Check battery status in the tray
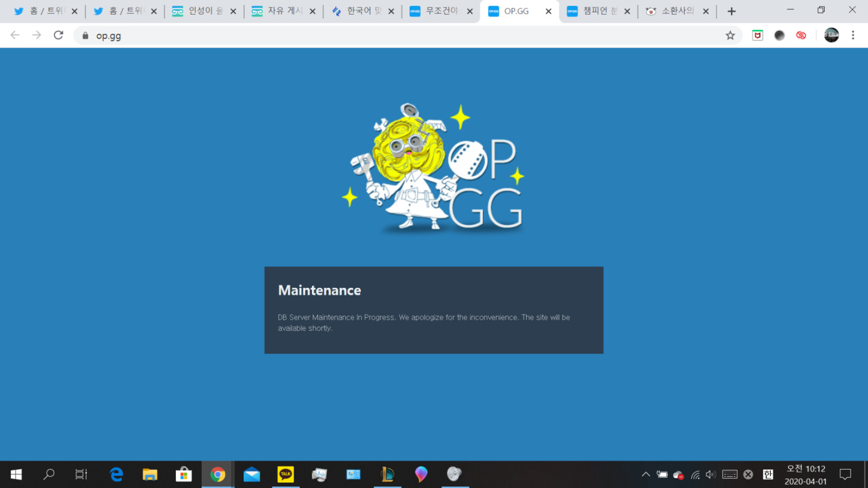This screenshot has height=488, width=868. pyautogui.click(x=662, y=474)
